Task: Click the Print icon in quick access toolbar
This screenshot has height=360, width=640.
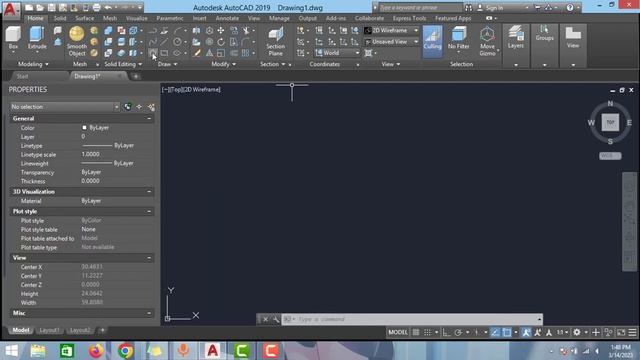Action: [x=96, y=7]
